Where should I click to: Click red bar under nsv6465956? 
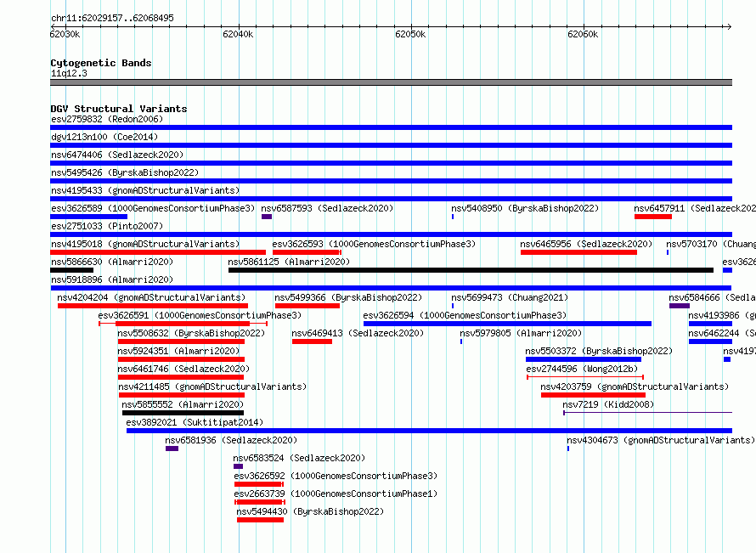tap(579, 252)
